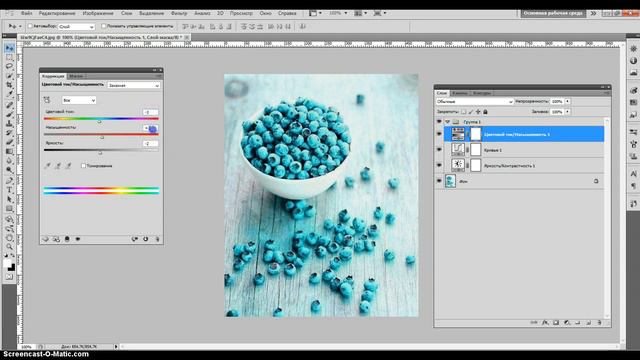Click Основная рабочая среда workspace button
Viewport: 640px width, 360px height.
coord(553,13)
